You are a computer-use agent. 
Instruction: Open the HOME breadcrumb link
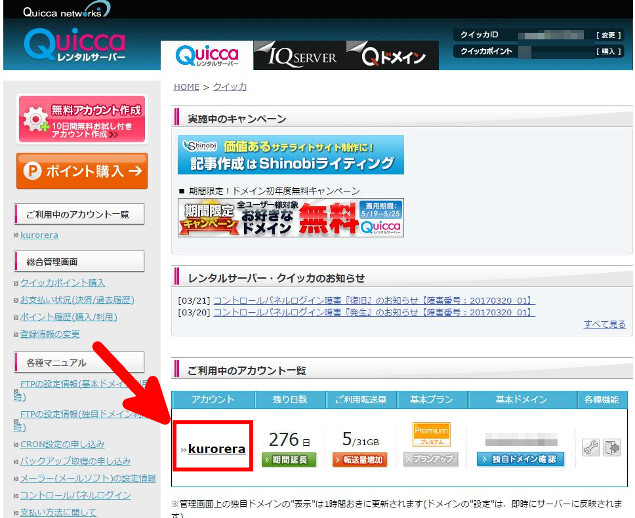(186, 87)
